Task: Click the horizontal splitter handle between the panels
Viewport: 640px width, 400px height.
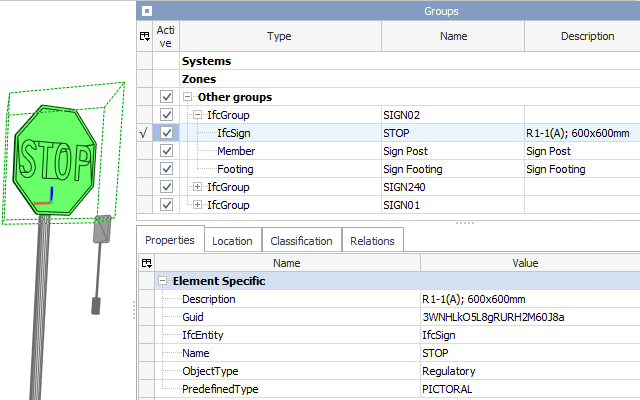Action: (463, 221)
